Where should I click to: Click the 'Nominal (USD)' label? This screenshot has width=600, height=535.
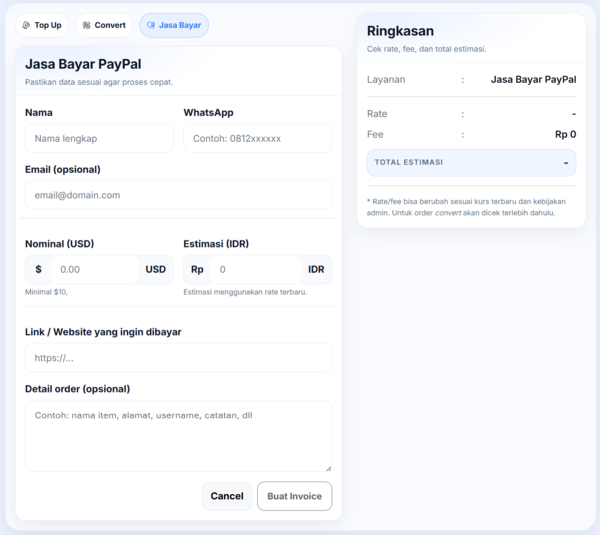click(60, 244)
